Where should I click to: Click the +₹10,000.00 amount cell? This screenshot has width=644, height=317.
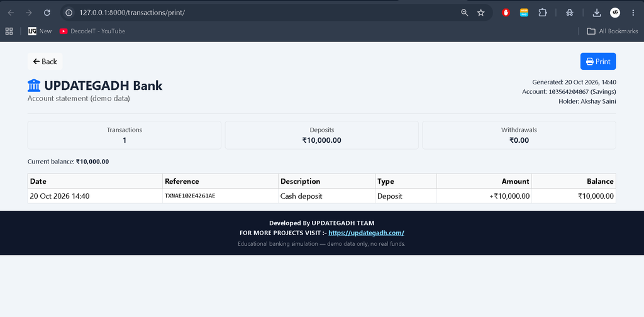(484, 196)
